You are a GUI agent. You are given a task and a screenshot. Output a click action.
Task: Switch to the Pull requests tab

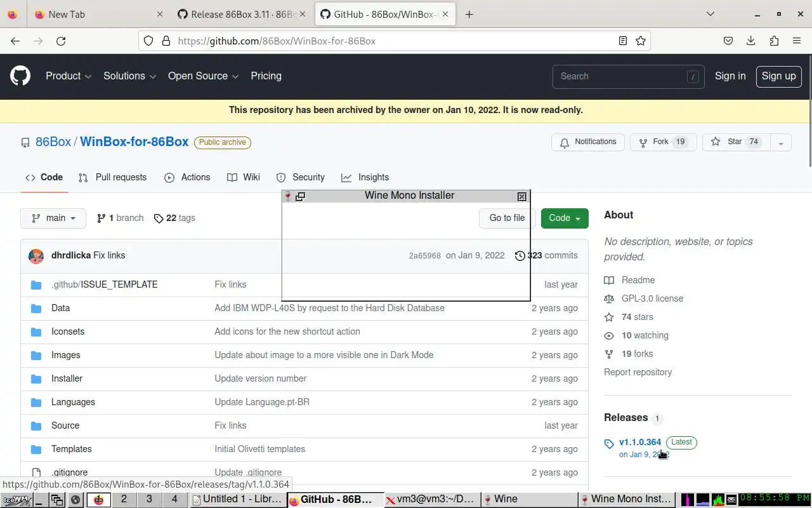(112, 177)
